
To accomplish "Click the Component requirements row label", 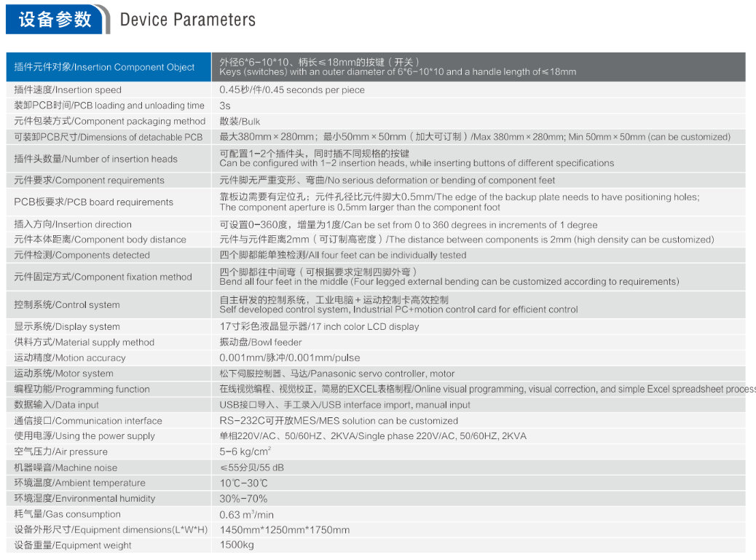I will click(89, 181).
